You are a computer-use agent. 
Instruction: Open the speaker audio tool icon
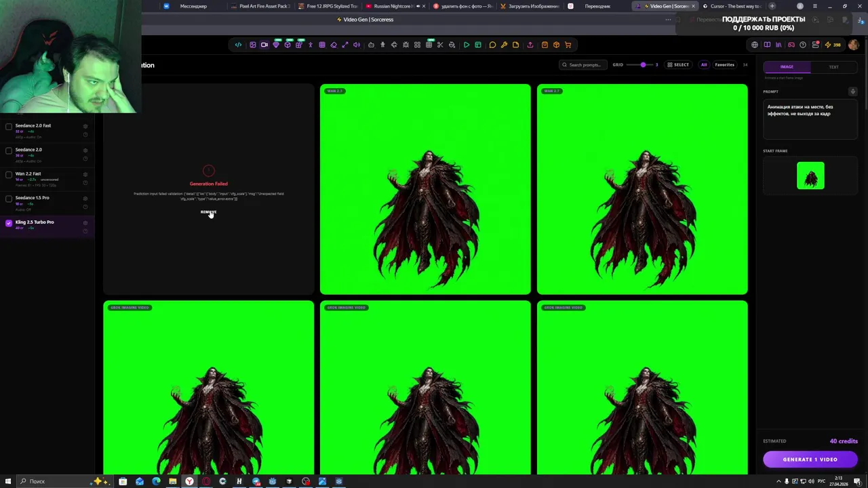357,45
